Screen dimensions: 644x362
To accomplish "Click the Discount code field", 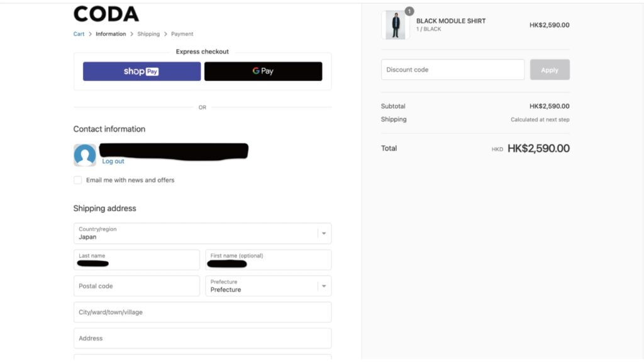I will (453, 70).
